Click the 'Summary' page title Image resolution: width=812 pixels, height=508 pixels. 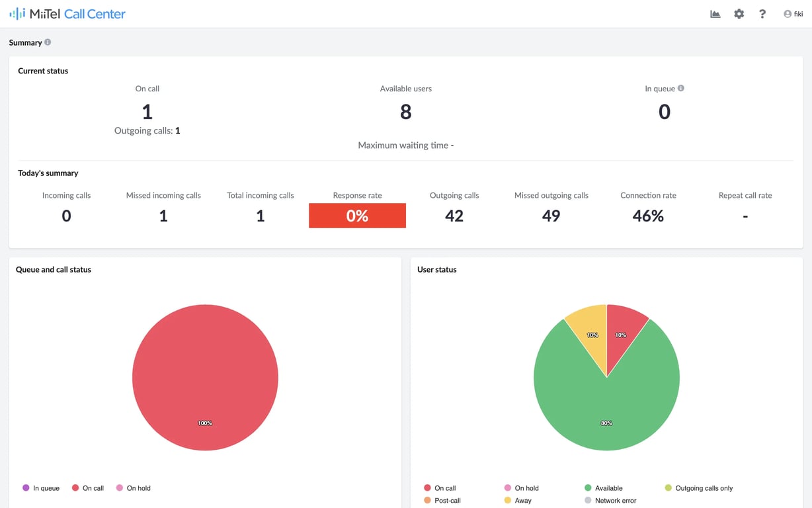pos(25,42)
